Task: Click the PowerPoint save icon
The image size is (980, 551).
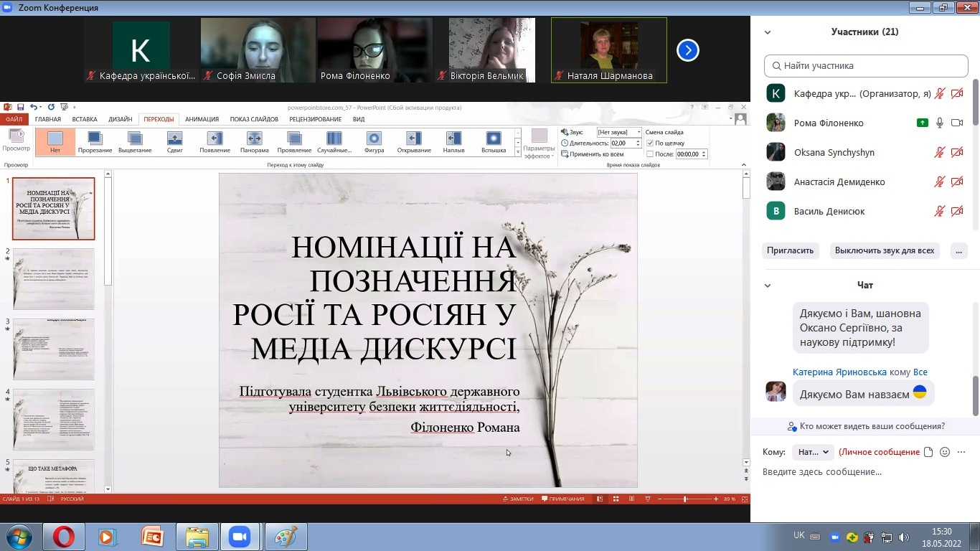Action: coord(21,107)
